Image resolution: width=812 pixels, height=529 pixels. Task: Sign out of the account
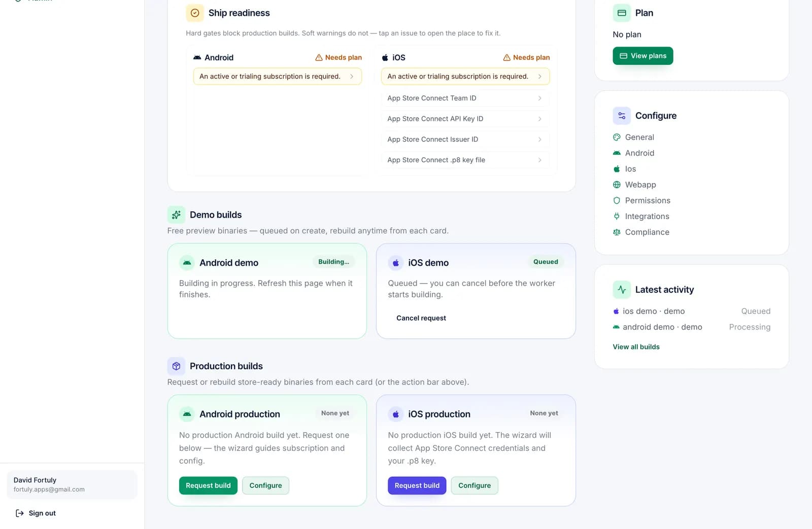click(43, 513)
